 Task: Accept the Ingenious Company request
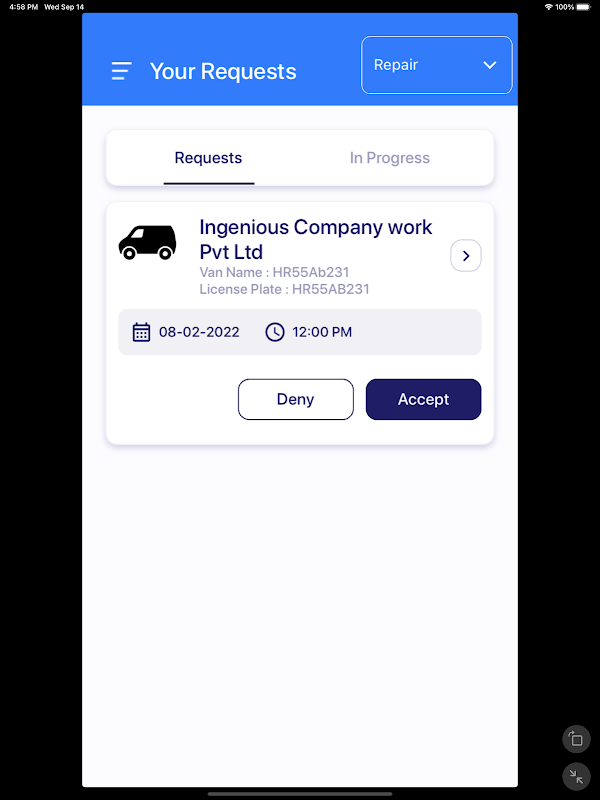click(x=423, y=399)
